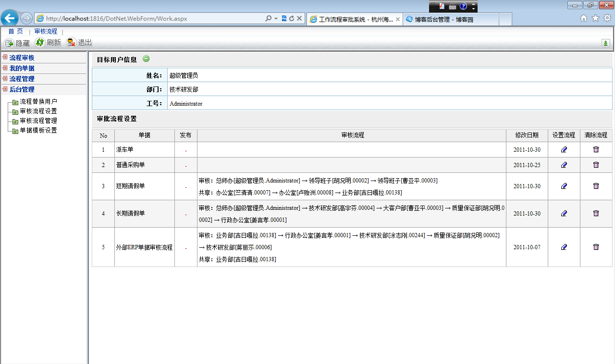Click the 刷新 refresh button
Viewport: 615px width, 364px height.
[x=48, y=42]
